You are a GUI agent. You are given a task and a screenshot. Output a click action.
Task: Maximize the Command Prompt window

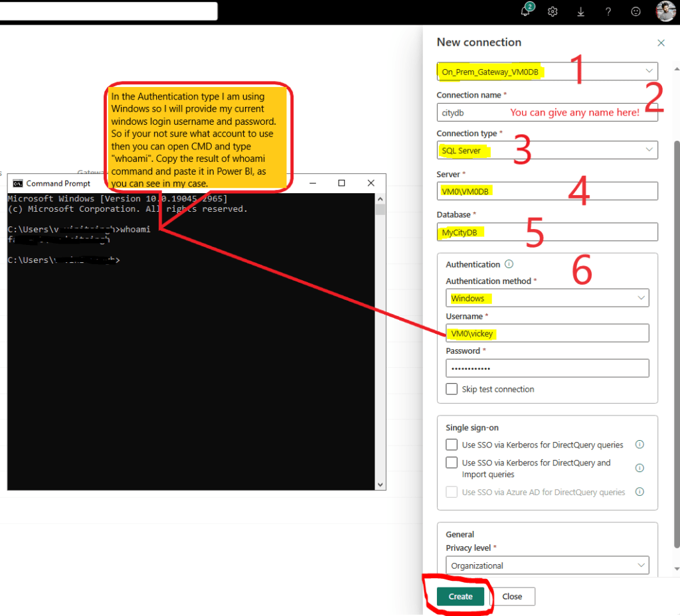(341, 183)
